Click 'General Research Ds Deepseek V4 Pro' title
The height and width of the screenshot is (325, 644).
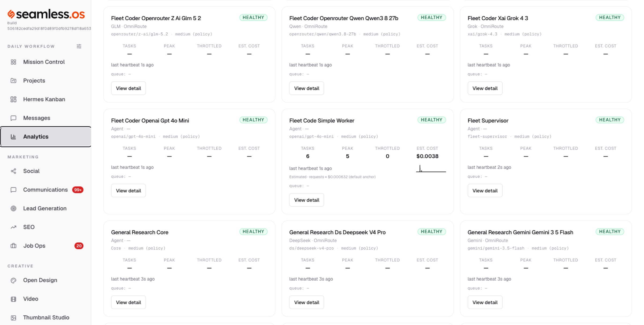pyautogui.click(x=337, y=232)
